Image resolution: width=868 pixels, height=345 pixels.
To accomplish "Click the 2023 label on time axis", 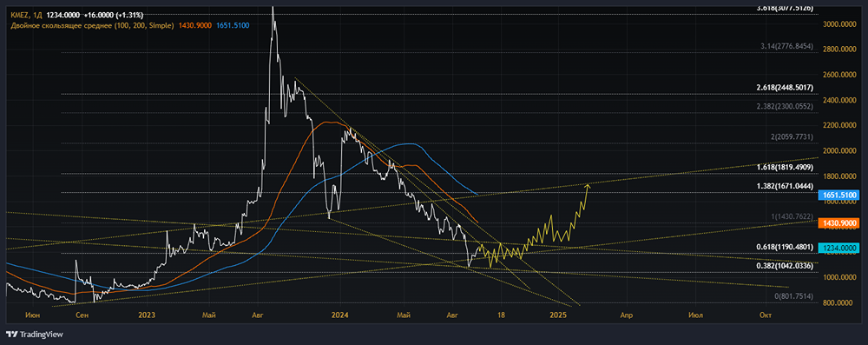I will click(x=147, y=315).
